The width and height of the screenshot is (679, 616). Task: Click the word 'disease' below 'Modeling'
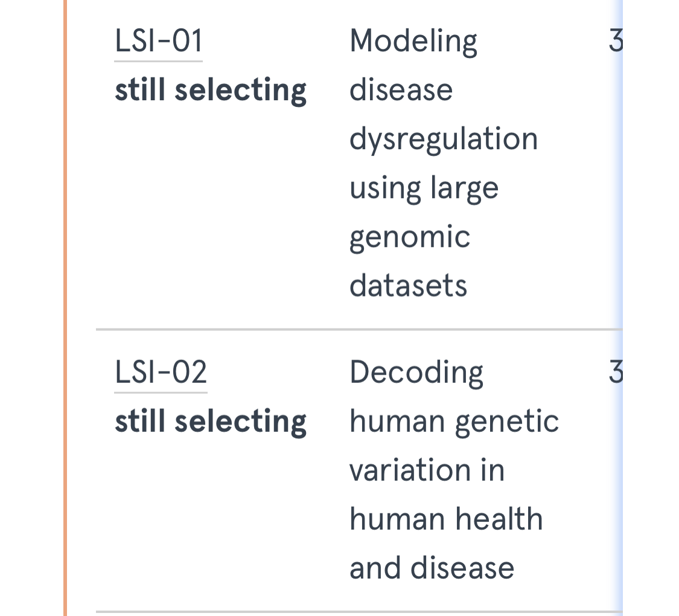[x=401, y=91]
